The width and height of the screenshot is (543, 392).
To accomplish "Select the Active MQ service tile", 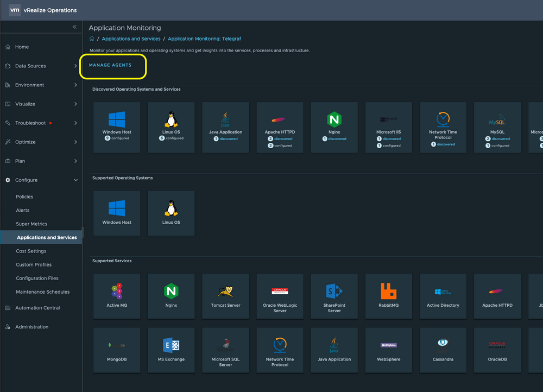I will point(117,296).
